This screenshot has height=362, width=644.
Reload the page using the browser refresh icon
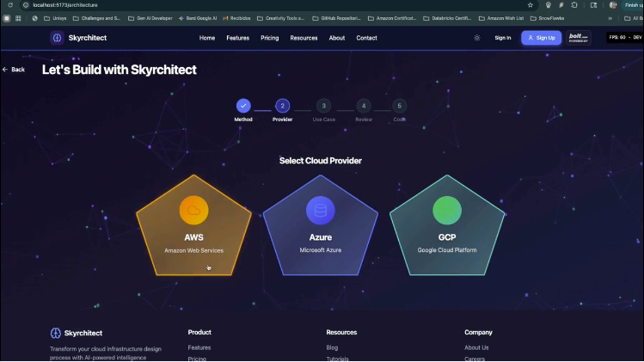9,5
